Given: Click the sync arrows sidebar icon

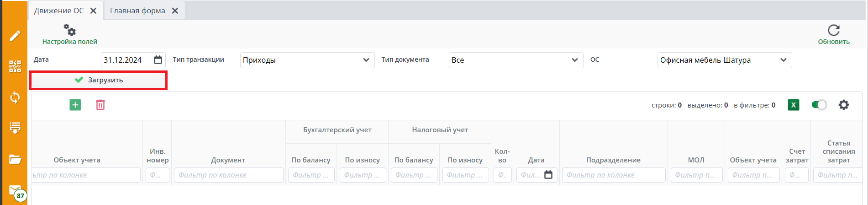Looking at the screenshot, I should coord(15,97).
